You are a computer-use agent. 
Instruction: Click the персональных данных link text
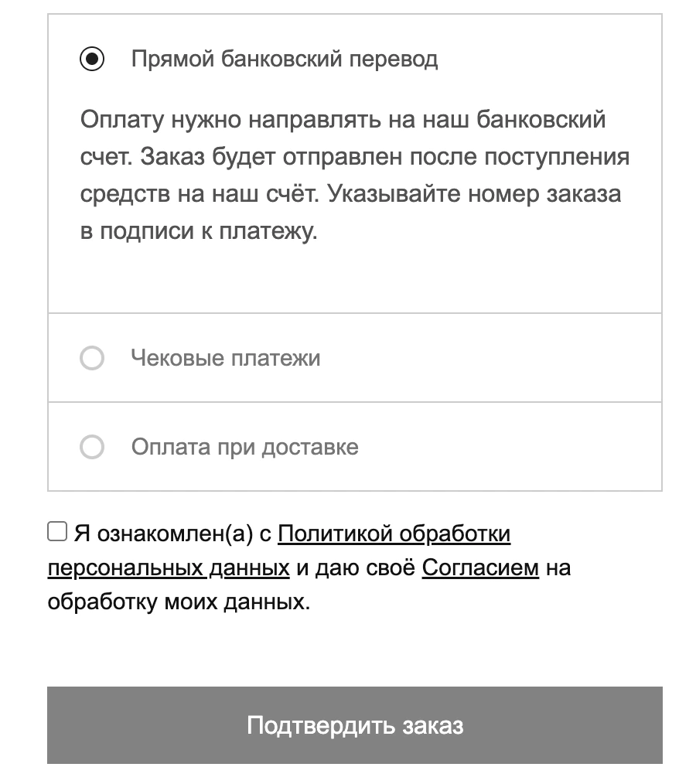pos(168,568)
